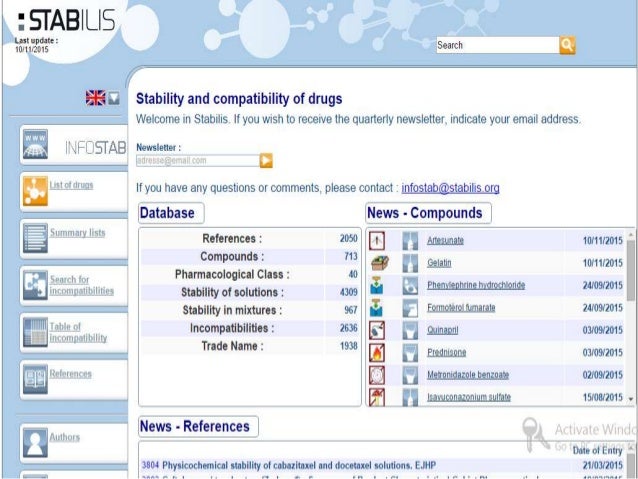Image resolution: width=638 pixels, height=479 pixels.
Task: Select the News - References tab heading
Action: [x=198, y=427]
